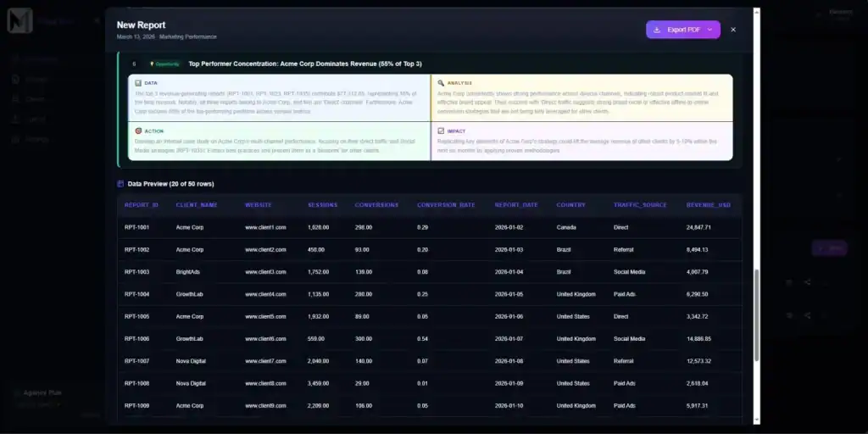Click the New Report dialog title
The height and width of the screenshot is (434, 868).
[141, 25]
